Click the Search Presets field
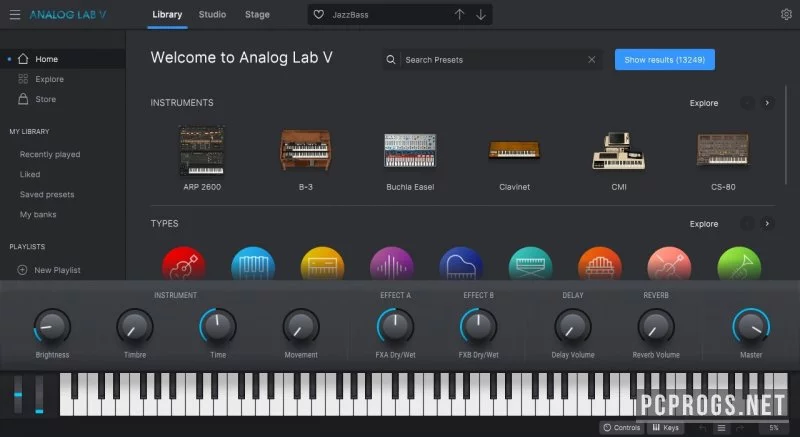 tap(492, 60)
